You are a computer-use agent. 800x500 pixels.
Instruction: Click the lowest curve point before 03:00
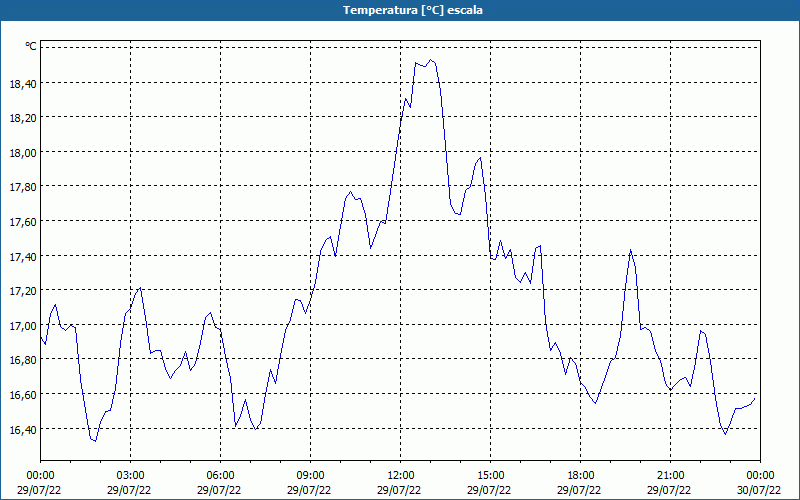click(95, 441)
